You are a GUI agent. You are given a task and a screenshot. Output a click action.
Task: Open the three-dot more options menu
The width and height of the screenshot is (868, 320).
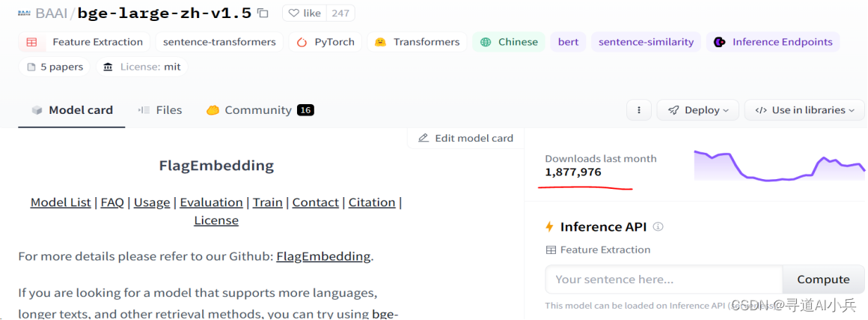(x=639, y=110)
